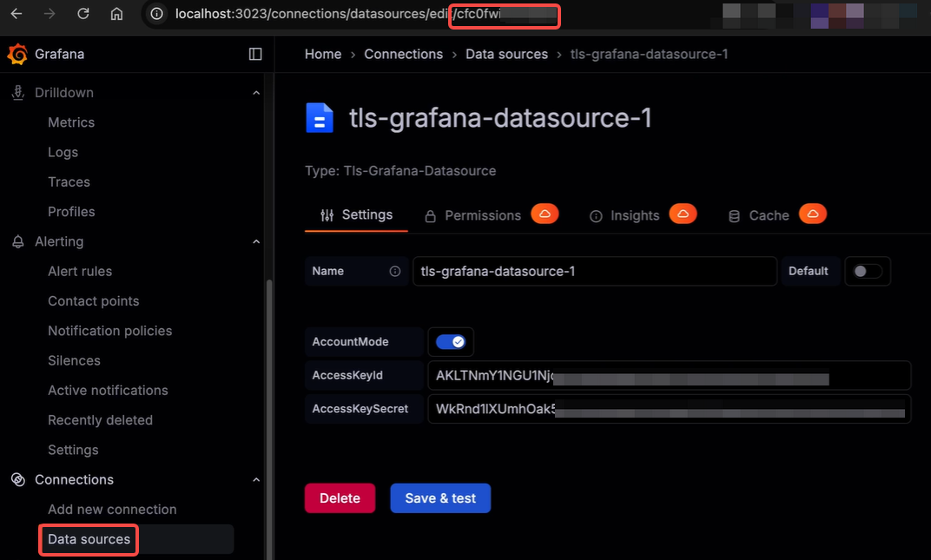This screenshot has width=931, height=560.
Task: Navigate to Data sources breadcrumb
Action: click(506, 54)
